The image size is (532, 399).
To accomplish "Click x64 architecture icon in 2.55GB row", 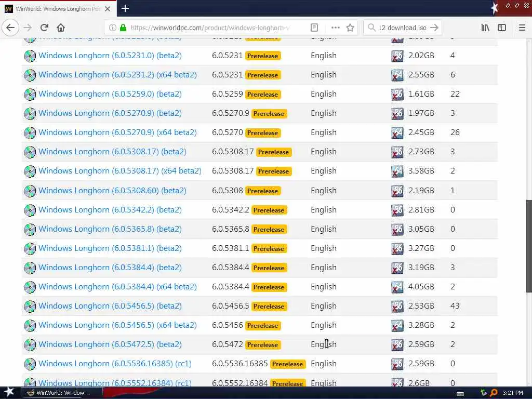I will click(397, 75).
